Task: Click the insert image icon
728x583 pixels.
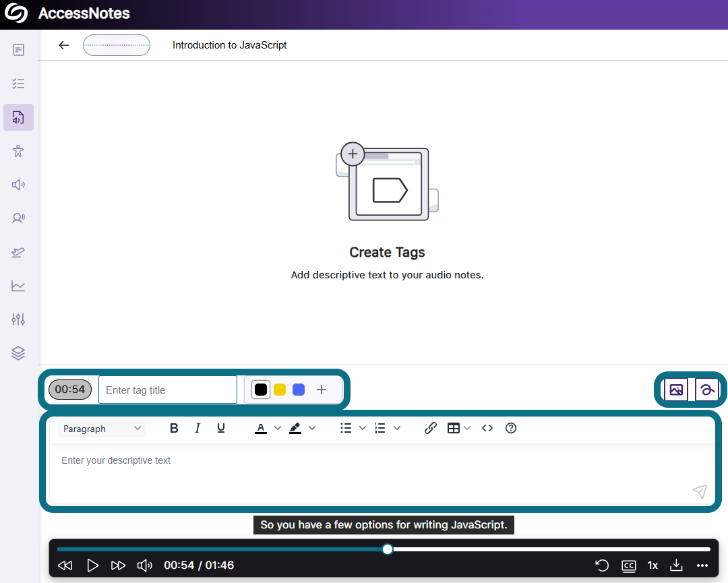Action: [x=676, y=390]
